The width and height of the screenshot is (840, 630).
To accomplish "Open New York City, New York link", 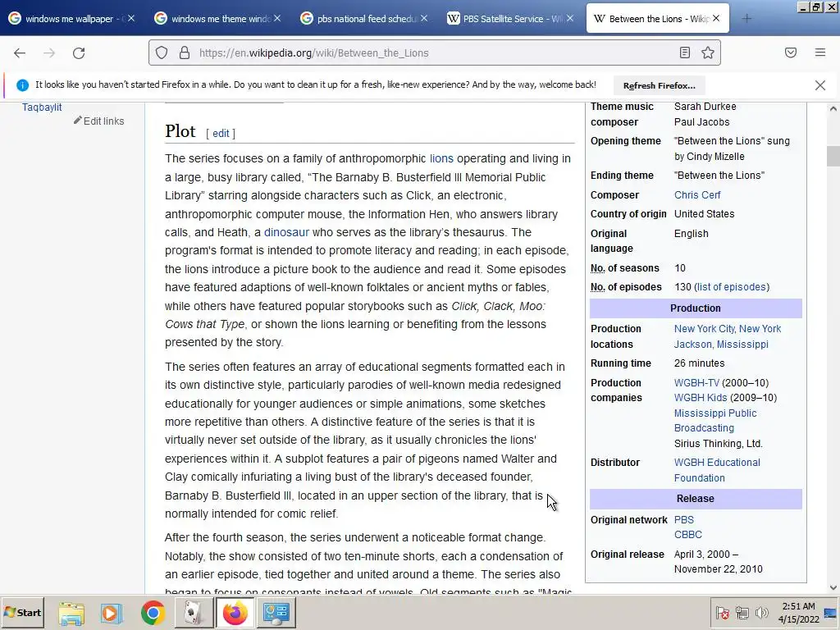I will point(728,329).
